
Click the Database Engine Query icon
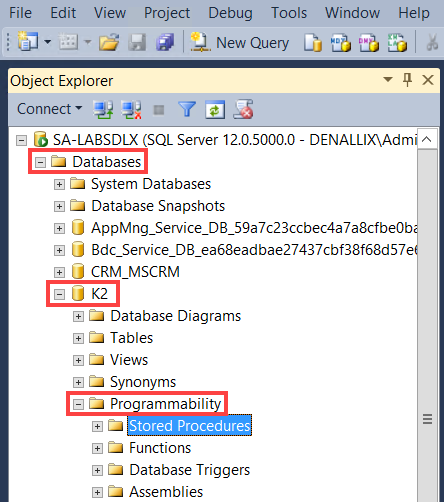coord(313,43)
